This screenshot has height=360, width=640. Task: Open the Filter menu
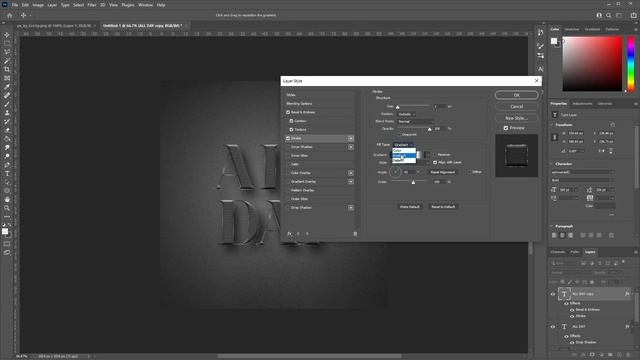[x=92, y=5]
